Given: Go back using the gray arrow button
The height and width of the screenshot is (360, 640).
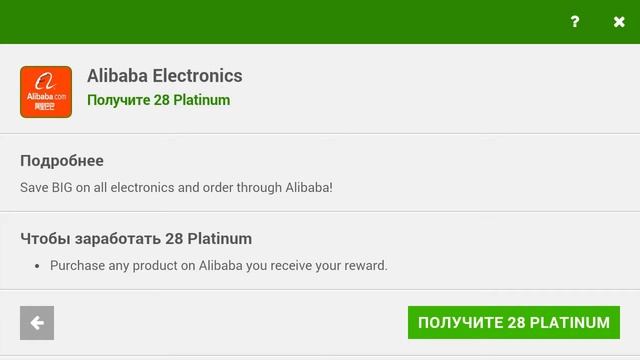Looking at the screenshot, I should [37, 323].
